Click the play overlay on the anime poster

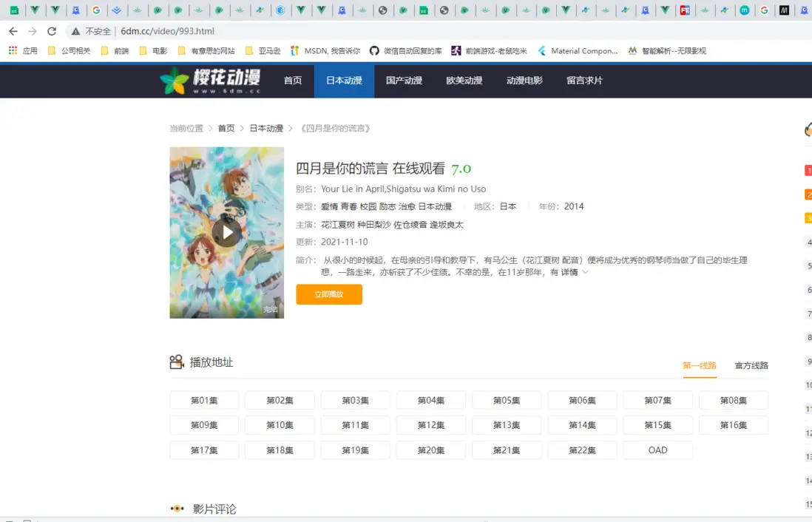point(226,232)
